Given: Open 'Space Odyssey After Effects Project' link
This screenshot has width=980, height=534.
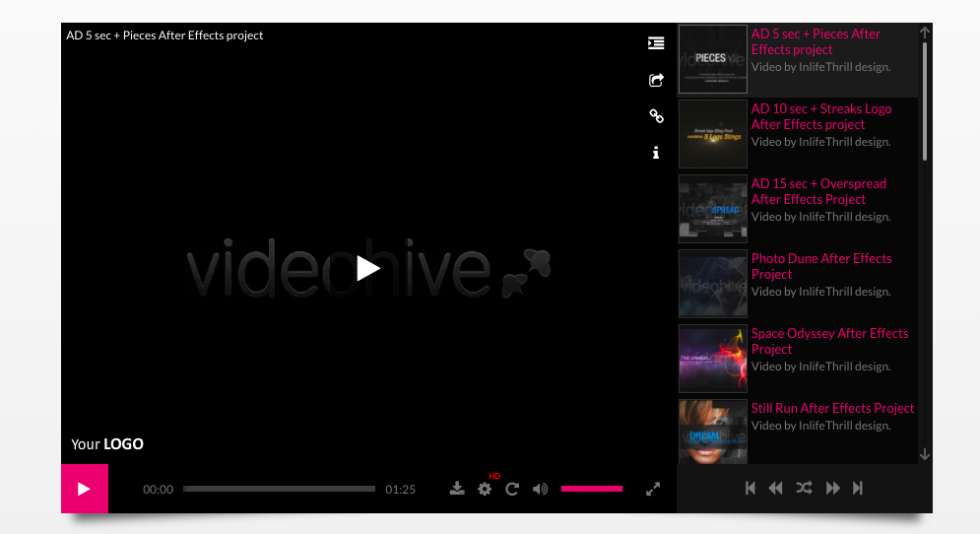Looking at the screenshot, I should [830, 342].
